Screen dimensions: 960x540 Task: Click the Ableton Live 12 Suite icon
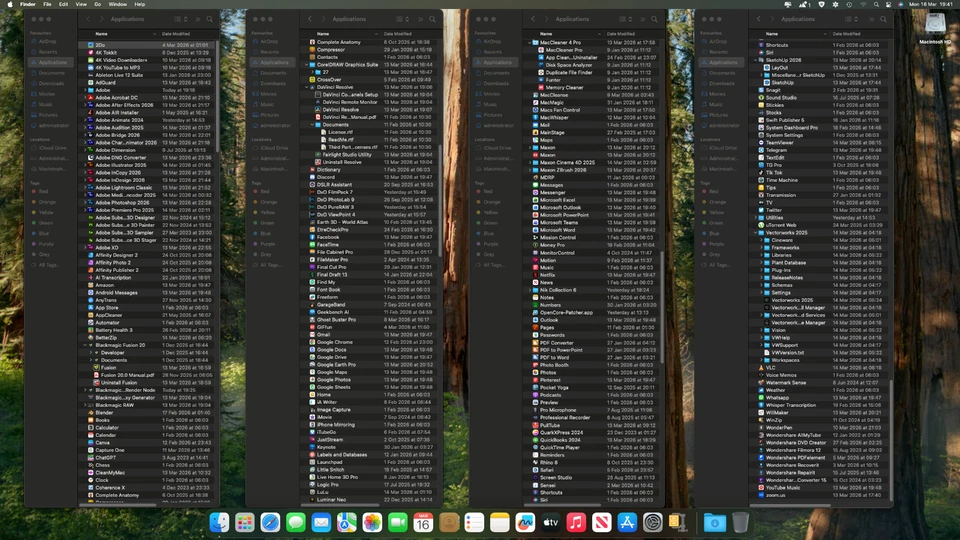click(91, 75)
